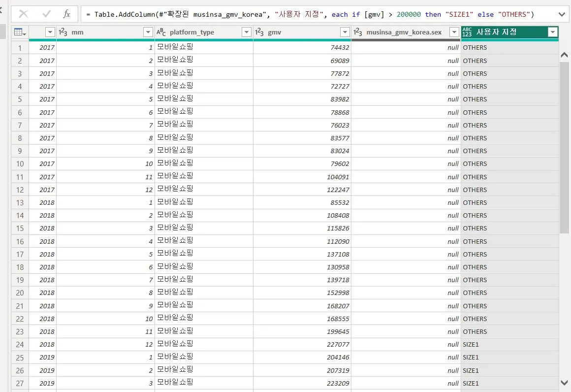
Task: Open filter dropdown of platform_type column
Action: click(247, 33)
